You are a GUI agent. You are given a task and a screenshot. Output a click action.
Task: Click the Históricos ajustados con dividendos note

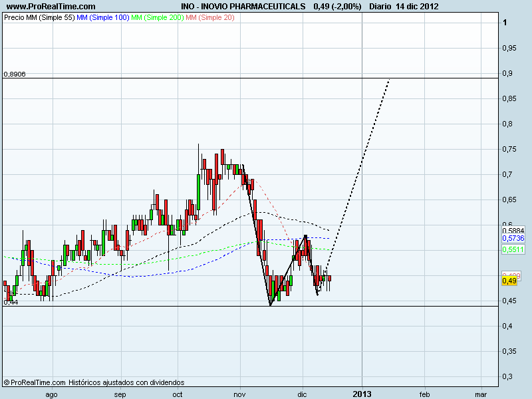[x=126, y=382]
